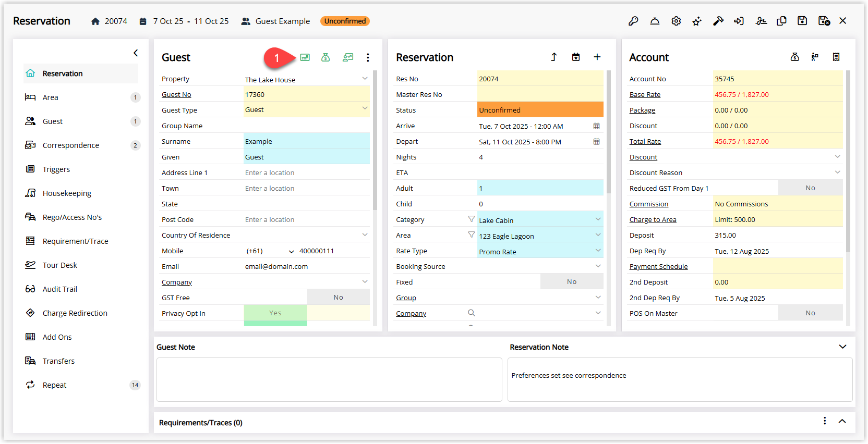Open the Depart date calendar picker
Image resolution: width=868 pixels, height=444 pixels.
pyautogui.click(x=596, y=142)
